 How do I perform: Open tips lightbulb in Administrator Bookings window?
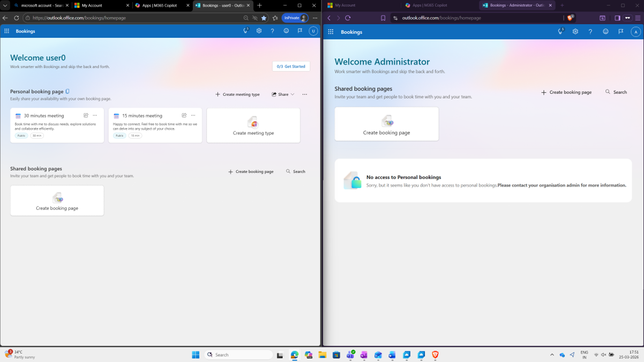click(560, 32)
